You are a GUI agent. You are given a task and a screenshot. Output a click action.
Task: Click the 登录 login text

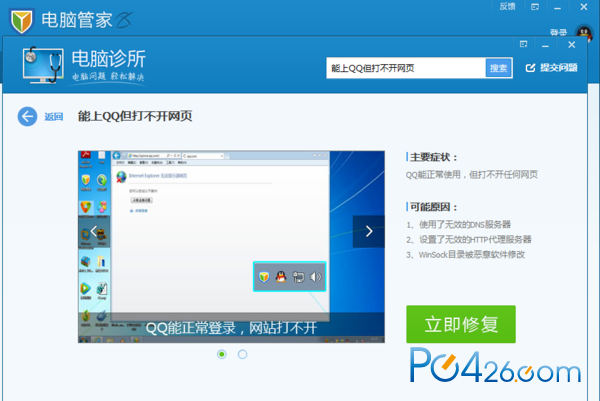coord(558,33)
